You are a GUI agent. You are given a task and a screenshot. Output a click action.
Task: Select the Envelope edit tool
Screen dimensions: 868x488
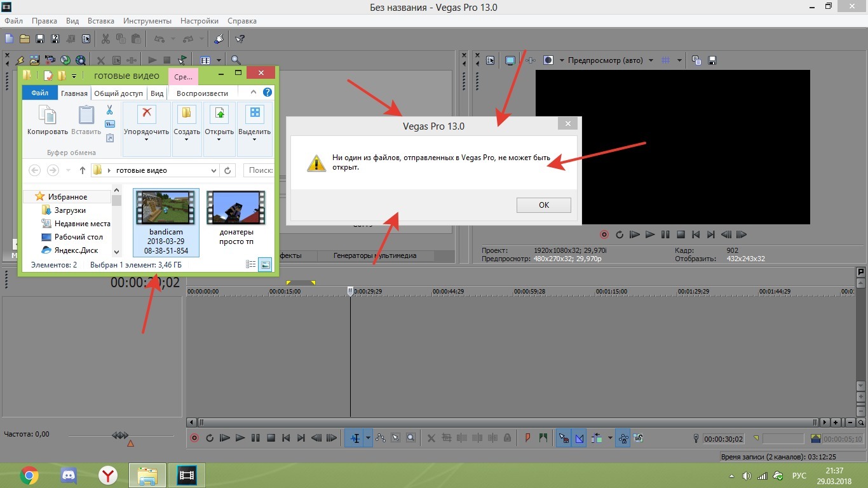(381, 438)
